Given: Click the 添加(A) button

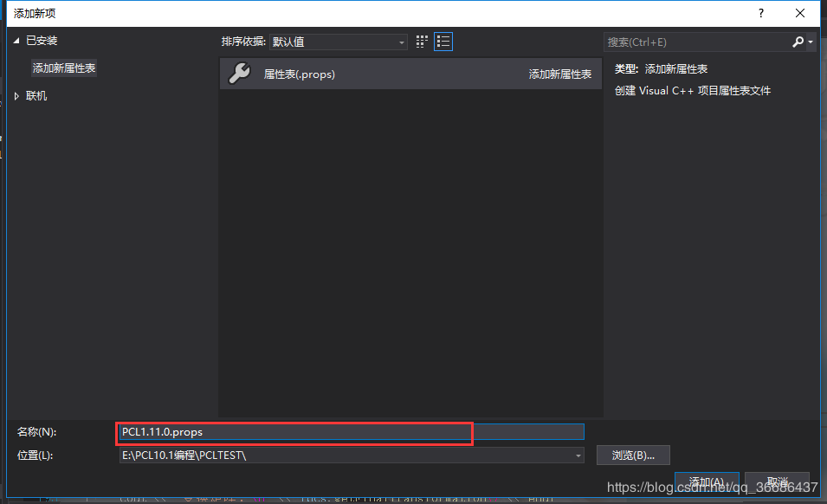Looking at the screenshot, I should 707,481.
